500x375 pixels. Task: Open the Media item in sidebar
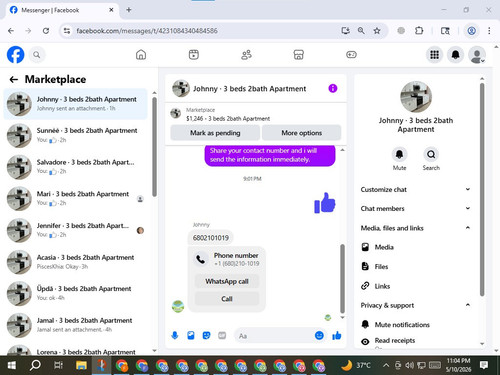coord(415,247)
